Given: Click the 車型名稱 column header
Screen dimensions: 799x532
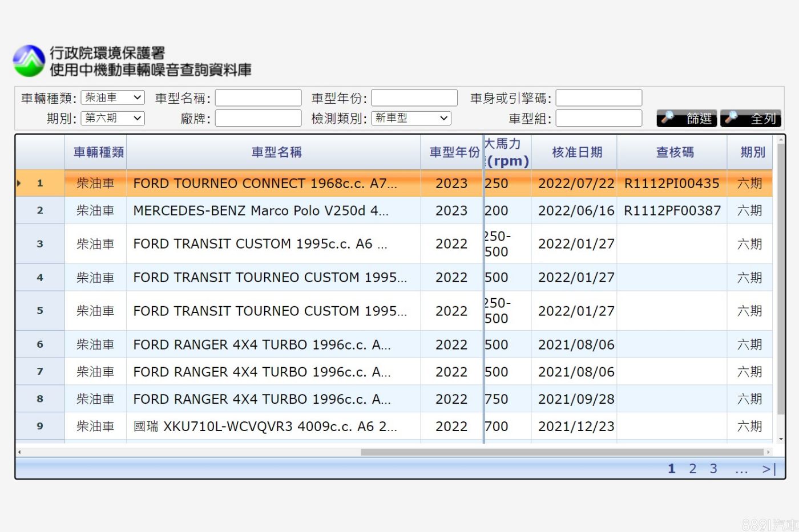Looking at the screenshot, I should 276,152.
